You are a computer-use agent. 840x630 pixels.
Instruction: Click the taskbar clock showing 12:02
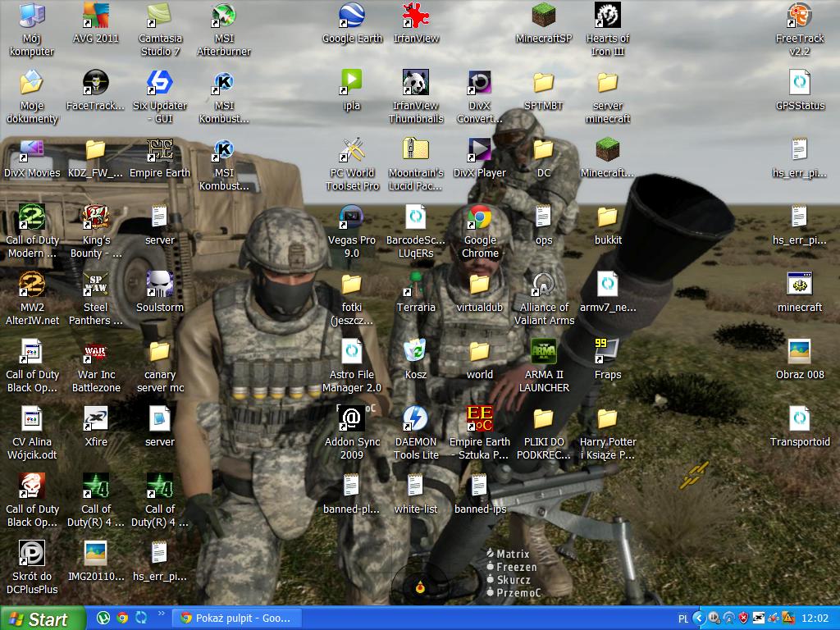815,619
